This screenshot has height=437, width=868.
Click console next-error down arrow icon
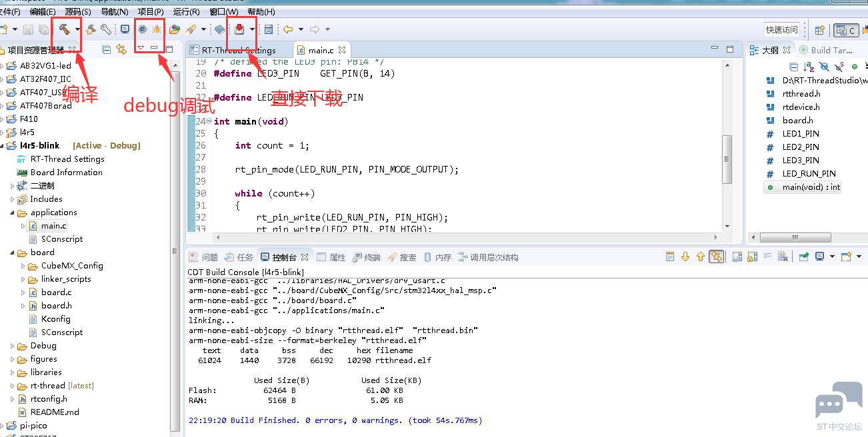pyautogui.click(x=685, y=256)
